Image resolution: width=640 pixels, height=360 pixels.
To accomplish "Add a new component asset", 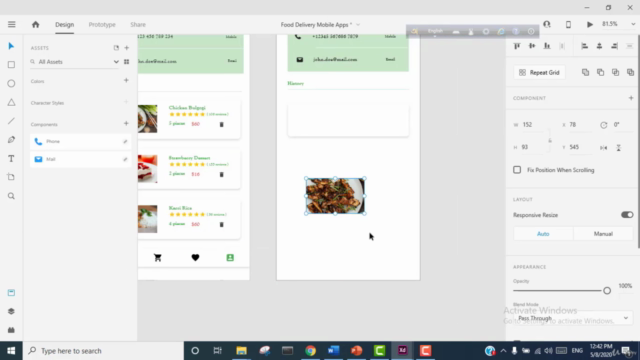I will (126, 123).
